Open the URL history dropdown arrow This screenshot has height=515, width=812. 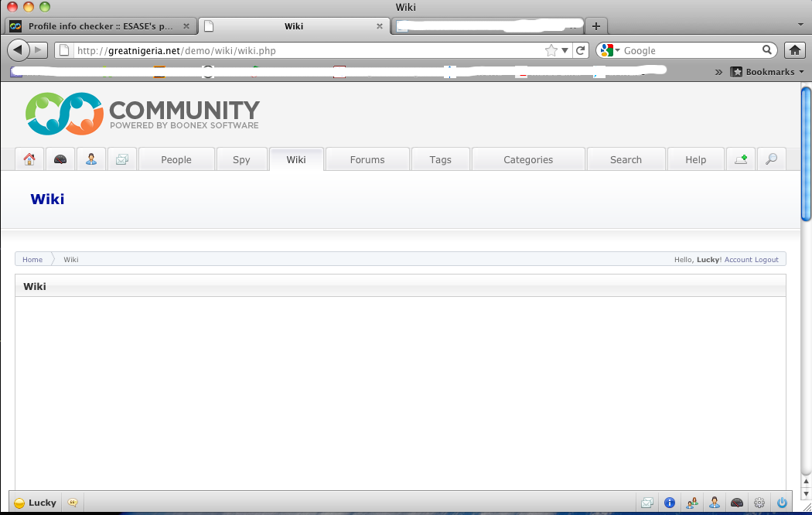[565, 51]
